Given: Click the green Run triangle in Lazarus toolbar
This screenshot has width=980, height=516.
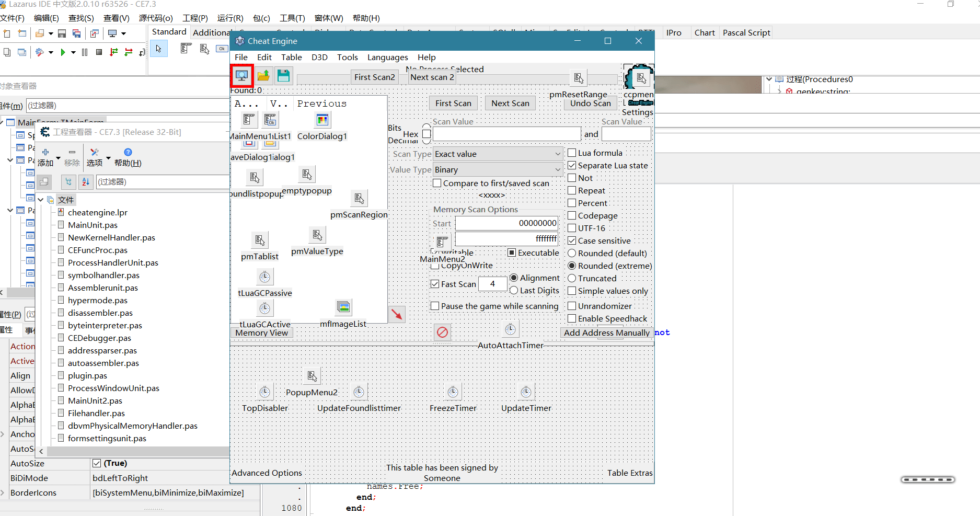Looking at the screenshot, I should (x=63, y=52).
